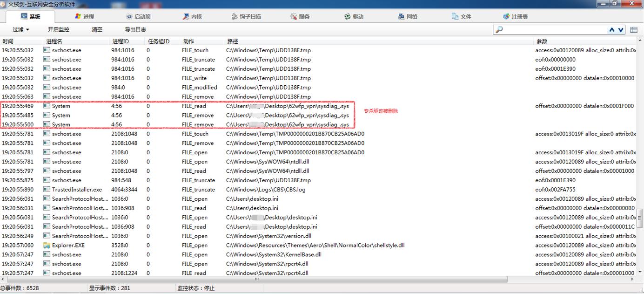
Task: Click svchost.exe icon in FILE_modified row
Action: (47, 87)
